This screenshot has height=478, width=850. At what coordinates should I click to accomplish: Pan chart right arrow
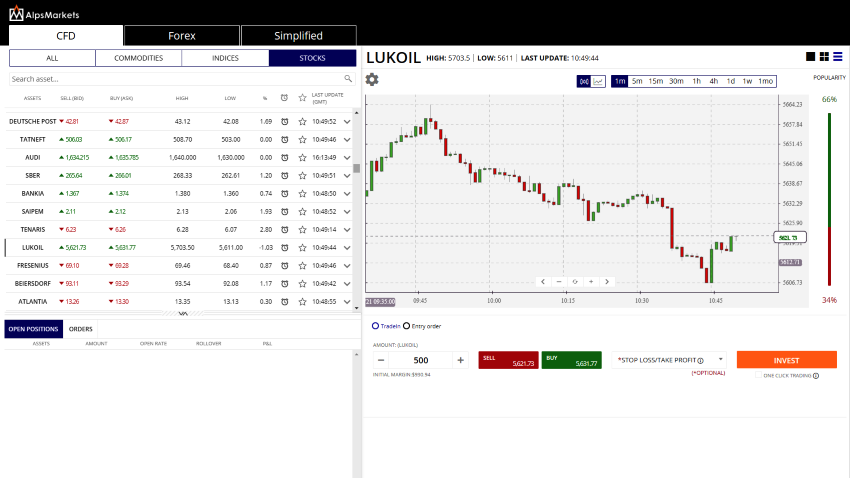pos(607,281)
